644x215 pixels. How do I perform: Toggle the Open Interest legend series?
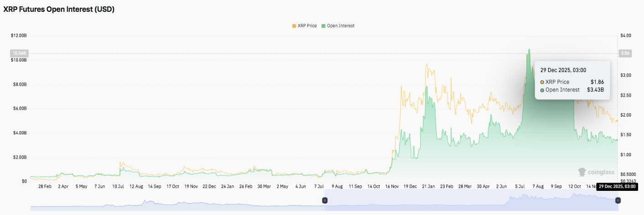(x=338, y=26)
